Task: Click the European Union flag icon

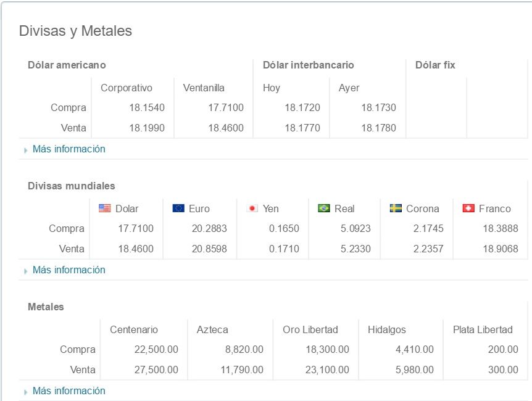Action: point(178,209)
